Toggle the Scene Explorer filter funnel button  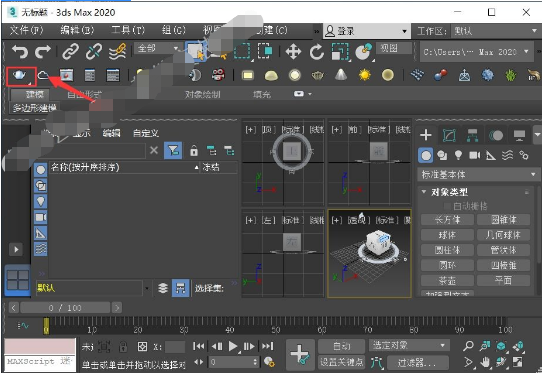[173, 150]
